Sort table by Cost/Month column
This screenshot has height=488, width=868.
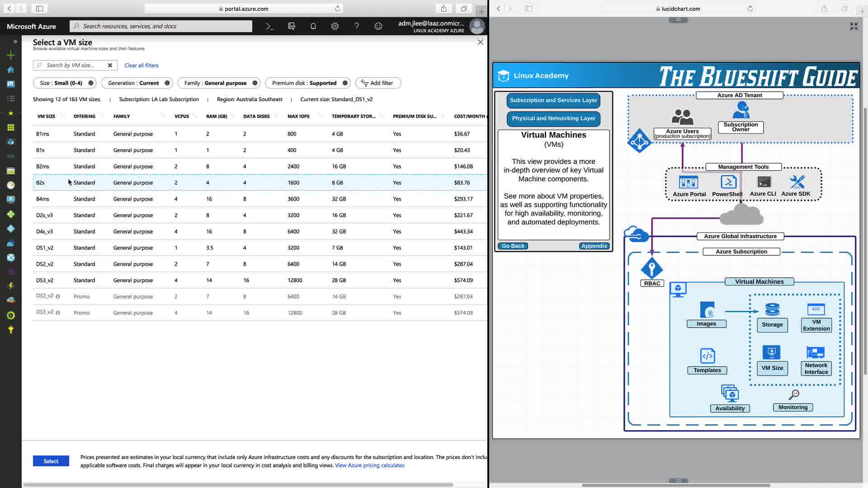click(469, 116)
